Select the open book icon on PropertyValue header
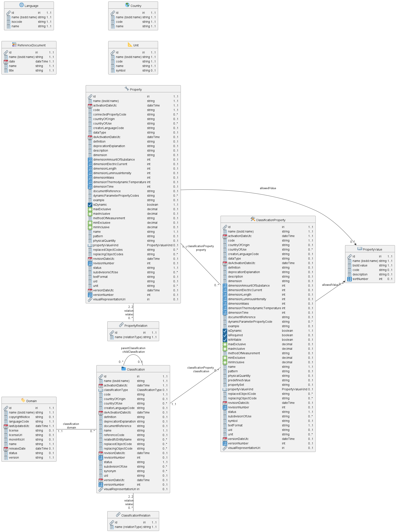396x532 pixels. coord(359,249)
